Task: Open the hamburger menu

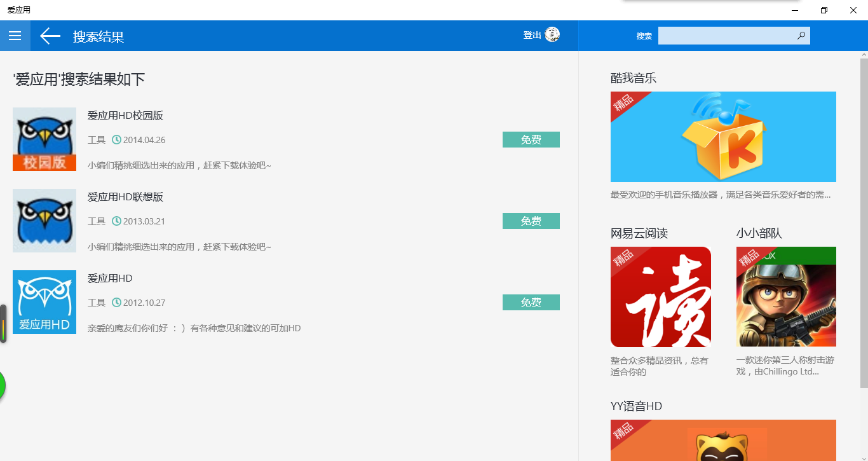Action: [15, 36]
